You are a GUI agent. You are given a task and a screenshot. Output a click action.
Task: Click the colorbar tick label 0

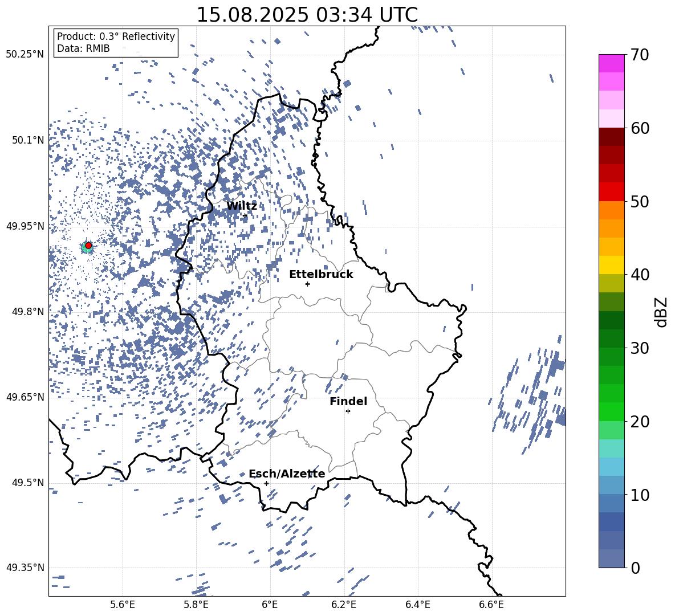click(635, 568)
